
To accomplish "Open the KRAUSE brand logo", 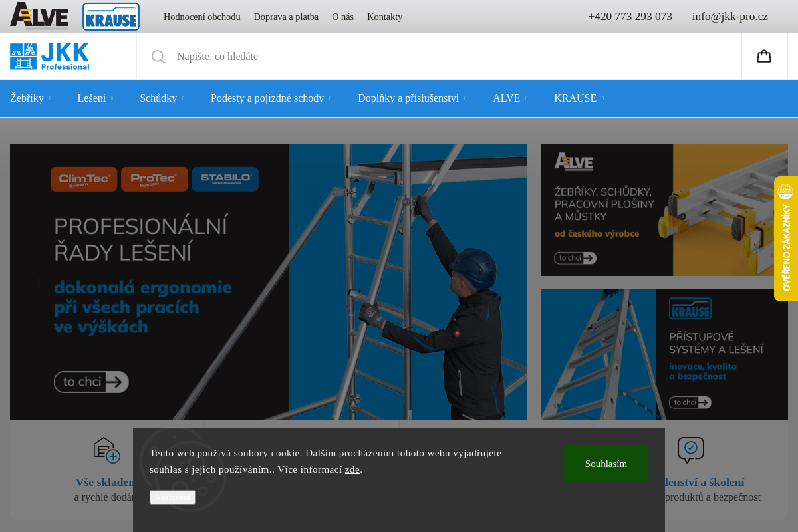I will [111, 17].
